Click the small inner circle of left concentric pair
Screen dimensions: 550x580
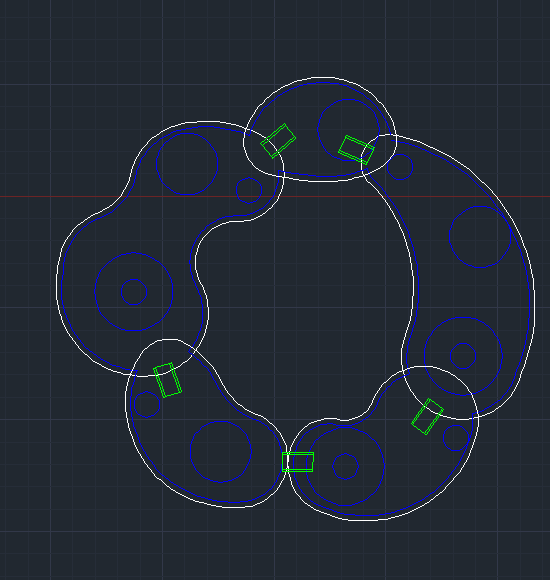point(134,292)
